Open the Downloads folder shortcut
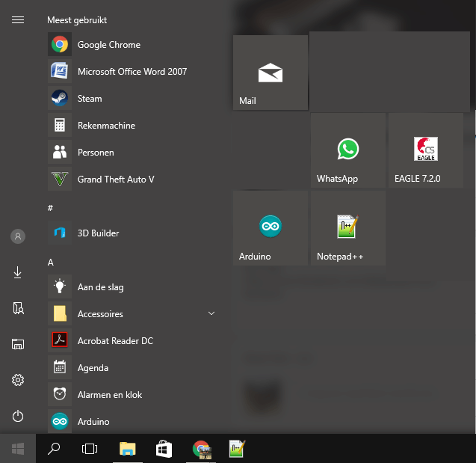476x463 pixels. (18, 272)
